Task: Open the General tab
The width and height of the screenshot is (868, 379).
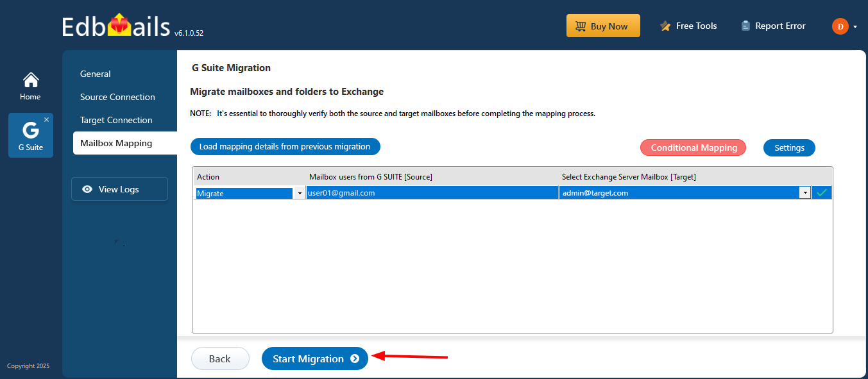Action: tap(96, 74)
